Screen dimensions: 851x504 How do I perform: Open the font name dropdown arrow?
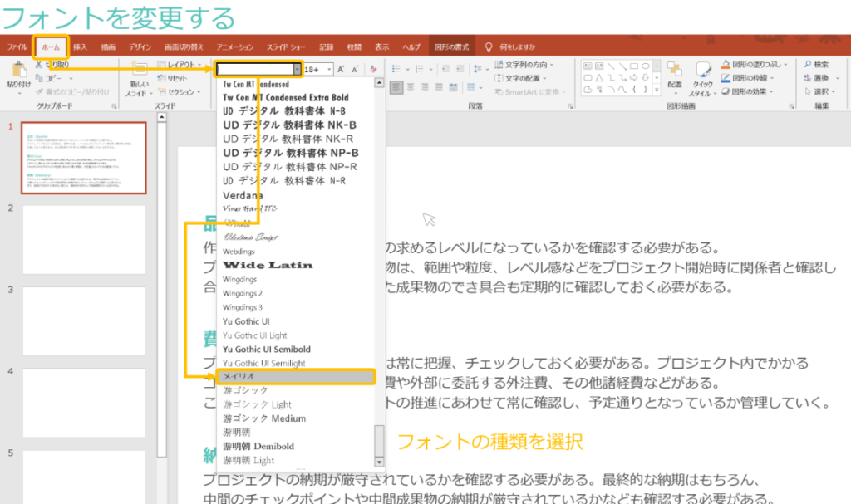tap(296, 70)
